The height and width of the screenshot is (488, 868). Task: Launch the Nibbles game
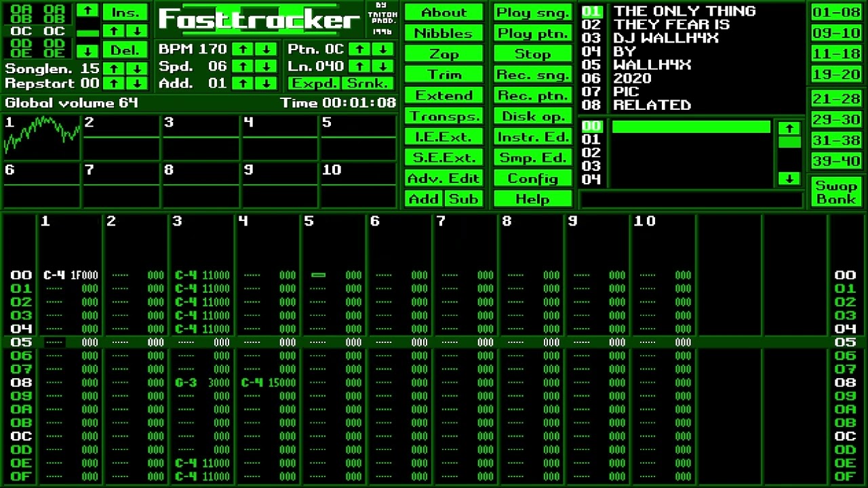pyautogui.click(x=443, y=33)
